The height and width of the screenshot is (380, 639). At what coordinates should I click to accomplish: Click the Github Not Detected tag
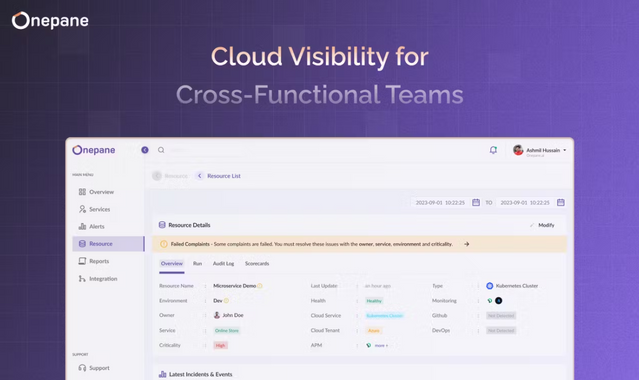click(x=501, y=316)
